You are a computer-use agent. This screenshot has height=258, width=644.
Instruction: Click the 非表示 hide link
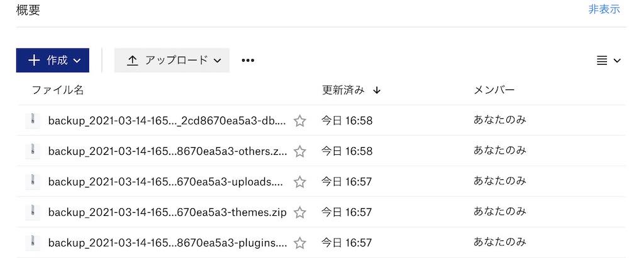pos(604,9)
